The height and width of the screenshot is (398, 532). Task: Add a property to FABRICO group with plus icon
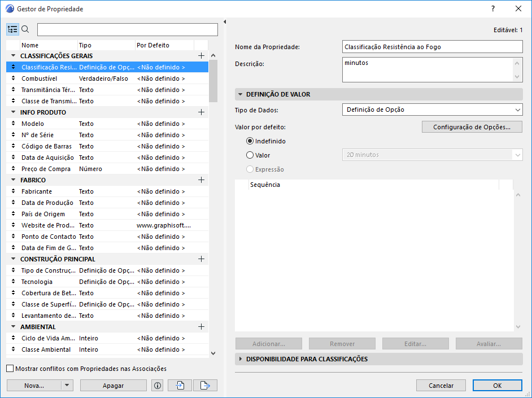(201, 180)
